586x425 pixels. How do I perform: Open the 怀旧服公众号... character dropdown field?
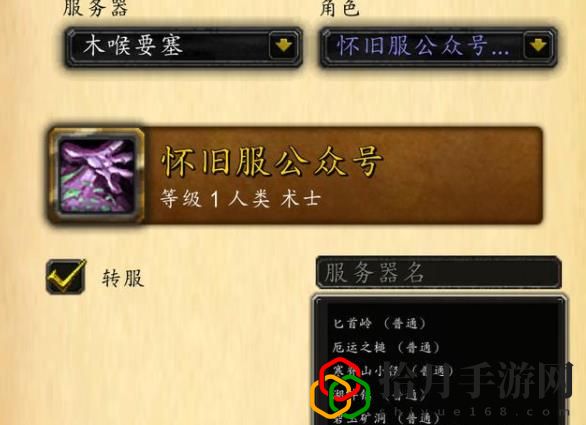[438, 46]
